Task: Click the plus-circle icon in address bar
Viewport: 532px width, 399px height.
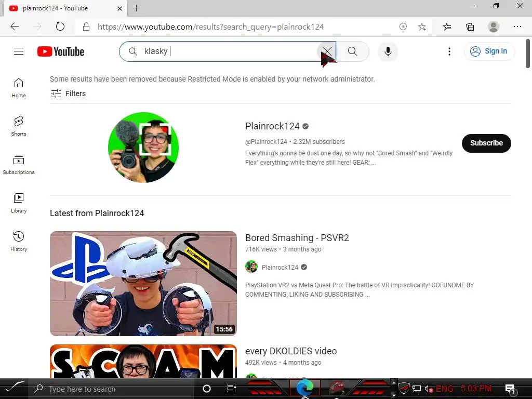Action: [403, 27]
